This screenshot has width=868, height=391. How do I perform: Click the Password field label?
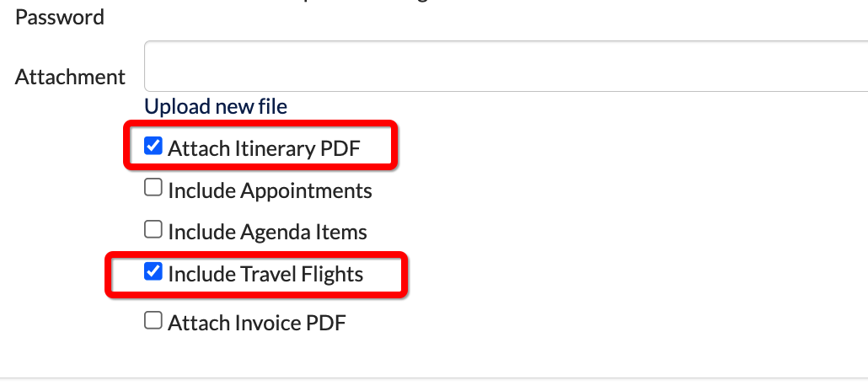coord(60,17)
